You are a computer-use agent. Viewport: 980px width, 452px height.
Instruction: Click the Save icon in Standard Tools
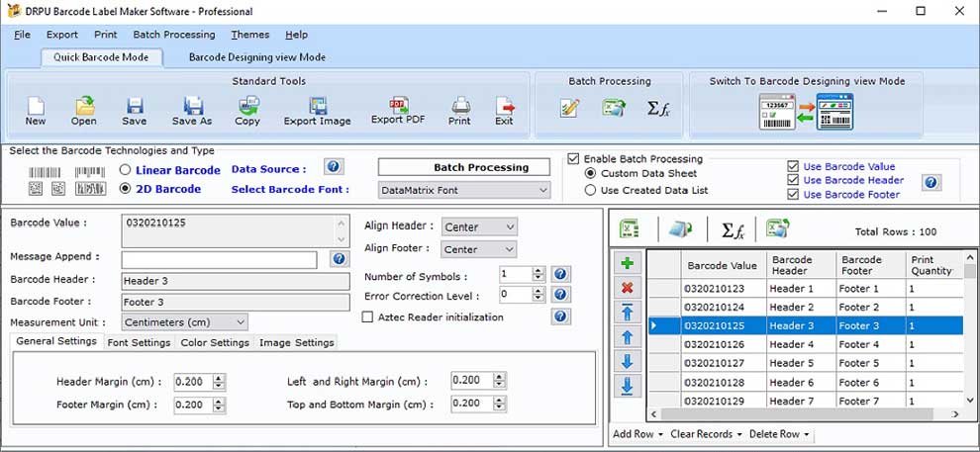(x=135, y=106)
